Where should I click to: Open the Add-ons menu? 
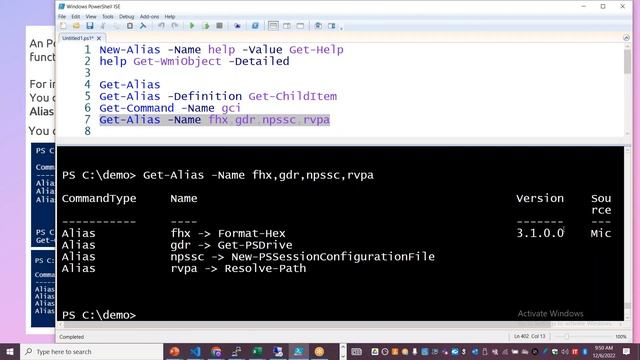coord(149,17)
